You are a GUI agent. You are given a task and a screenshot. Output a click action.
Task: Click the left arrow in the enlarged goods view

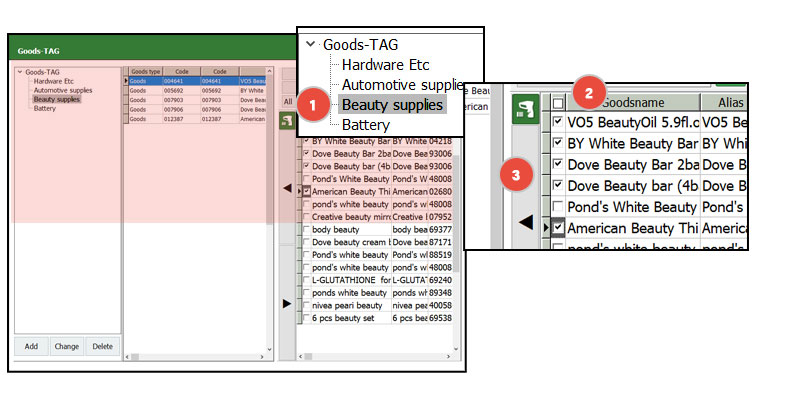coord(526,222)
